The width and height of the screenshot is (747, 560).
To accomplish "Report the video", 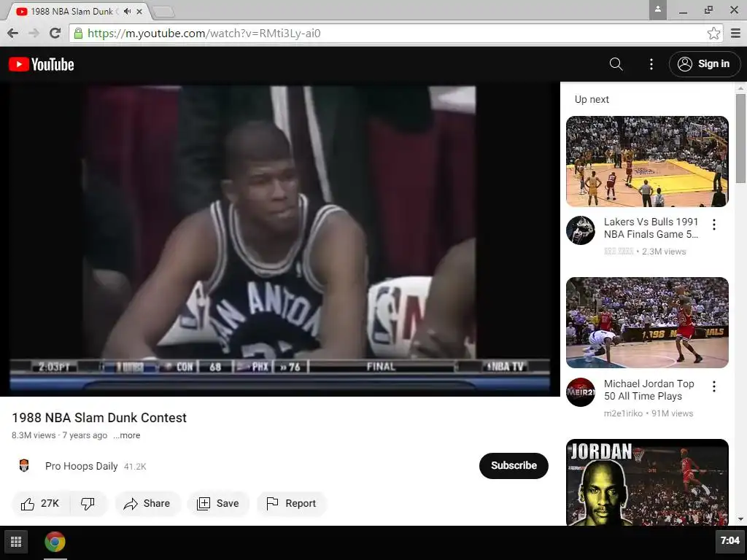I will [x=292, y=503].
